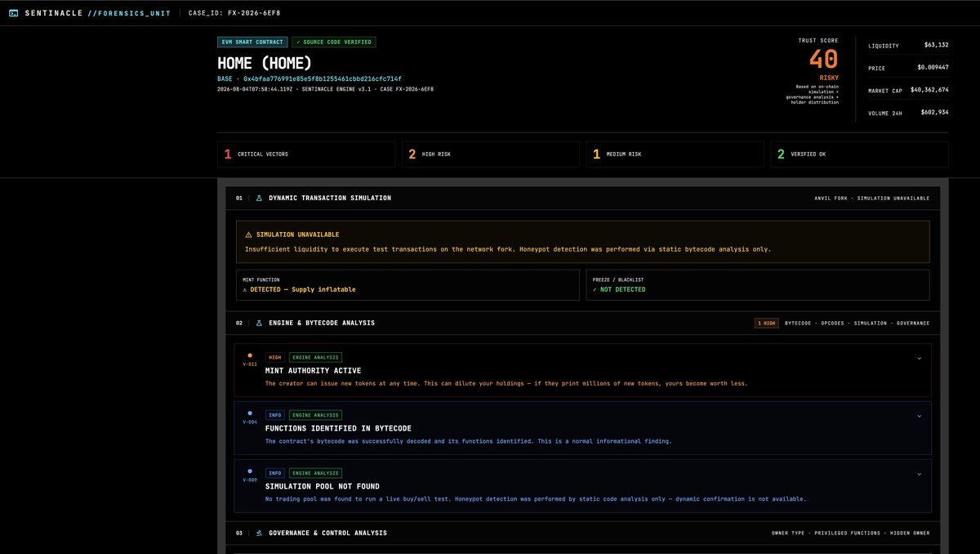This screenshot has height=554, width=980.
Task: Click the INFO tag on the V-009 finding
Action: click(275, 473)
